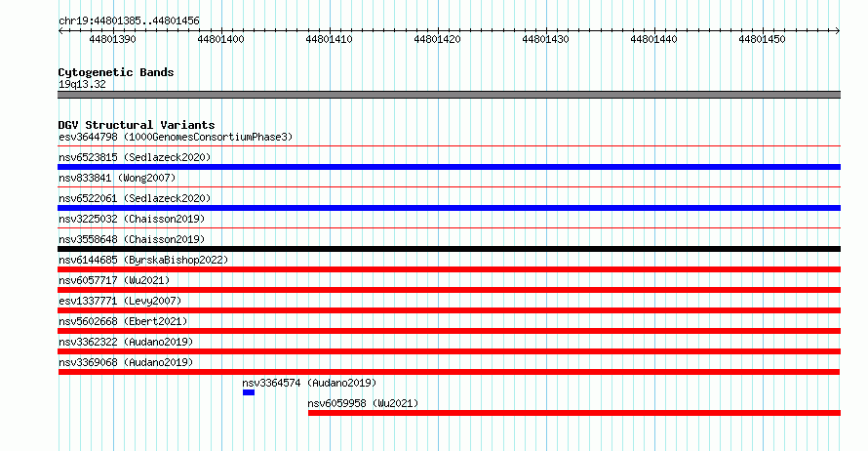Open variant nsv6057717 (Wu2021) label
This screenshot has width=868, height=451.
[114, 280]
